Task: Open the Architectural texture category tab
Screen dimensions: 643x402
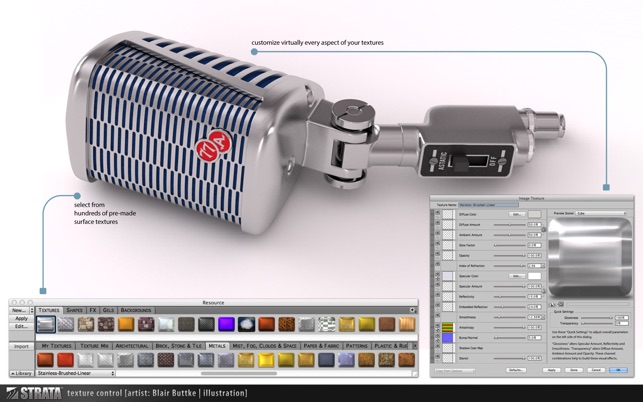Action: coord(132,346)
